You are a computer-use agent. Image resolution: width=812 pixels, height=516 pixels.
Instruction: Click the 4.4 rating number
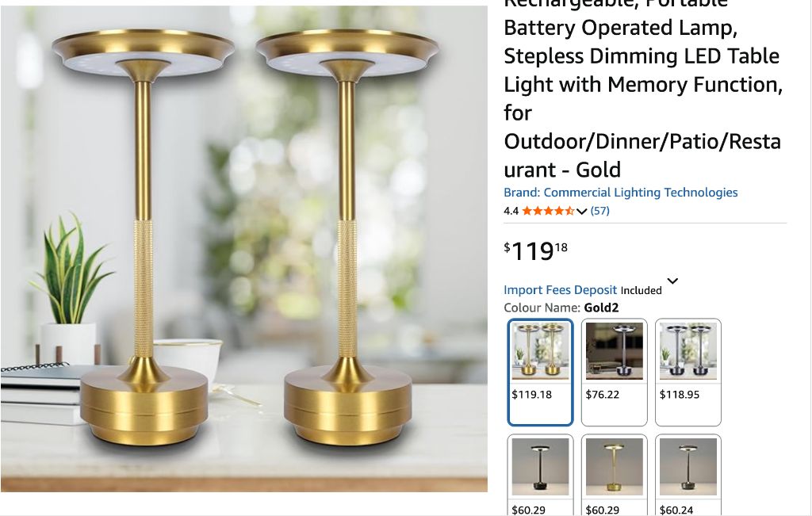click(x=511, y=211)
